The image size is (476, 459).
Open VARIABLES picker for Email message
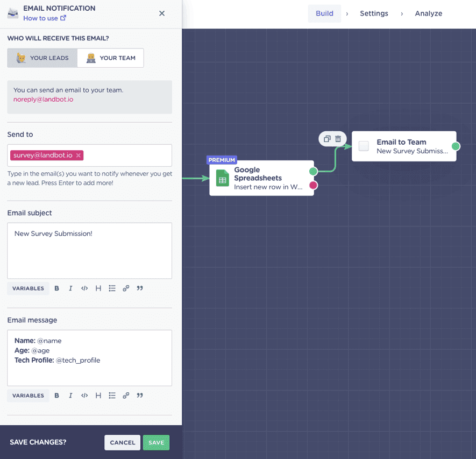coord(28,396)
